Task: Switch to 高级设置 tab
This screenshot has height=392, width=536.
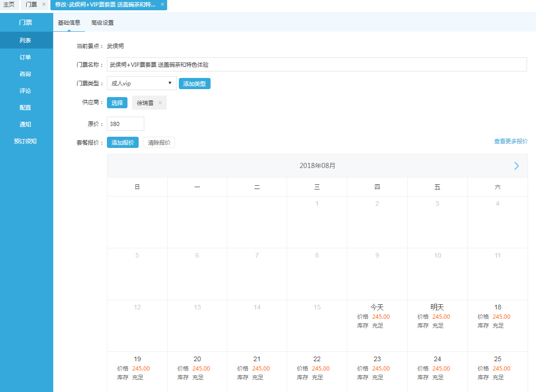Action: (x=102, y=22)
